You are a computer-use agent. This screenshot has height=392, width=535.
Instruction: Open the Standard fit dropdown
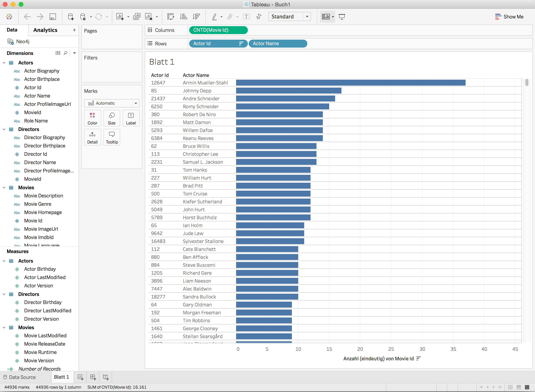(307, 17)
